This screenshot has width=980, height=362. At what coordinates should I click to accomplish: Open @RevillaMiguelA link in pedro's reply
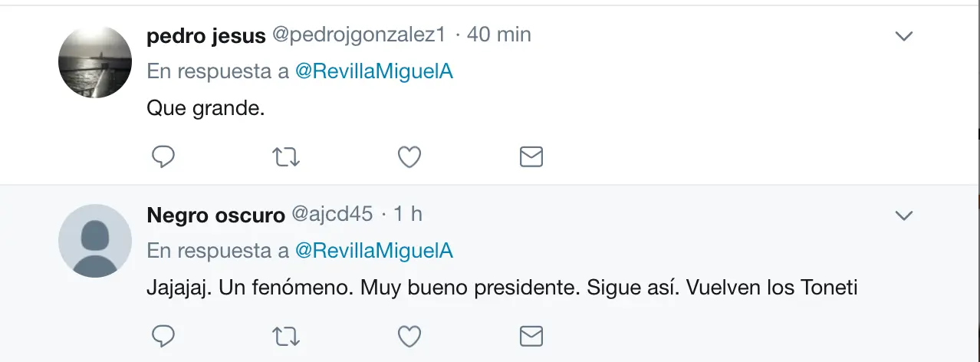pyautogui.click(x=374, y=72)
